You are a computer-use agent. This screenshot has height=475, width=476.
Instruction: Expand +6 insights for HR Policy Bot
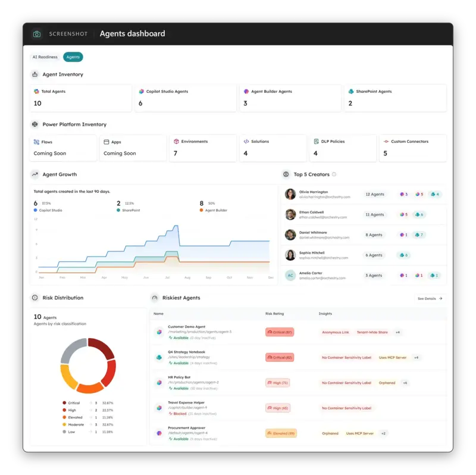405,383
